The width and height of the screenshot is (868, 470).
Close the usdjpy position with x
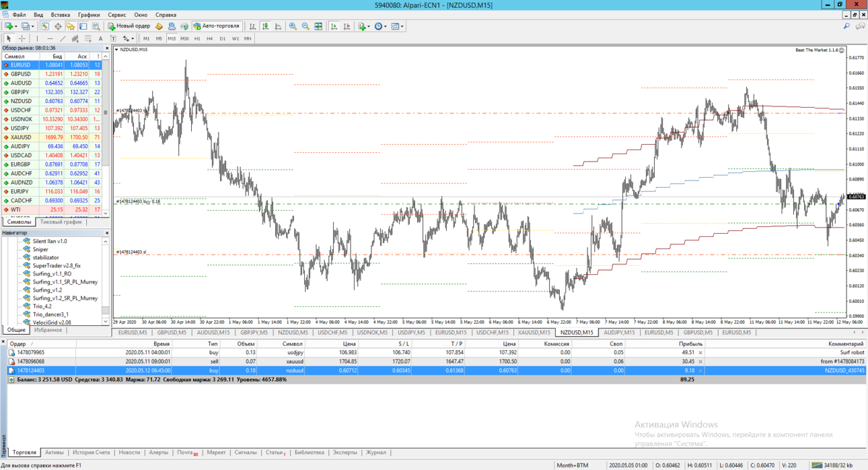700,352
